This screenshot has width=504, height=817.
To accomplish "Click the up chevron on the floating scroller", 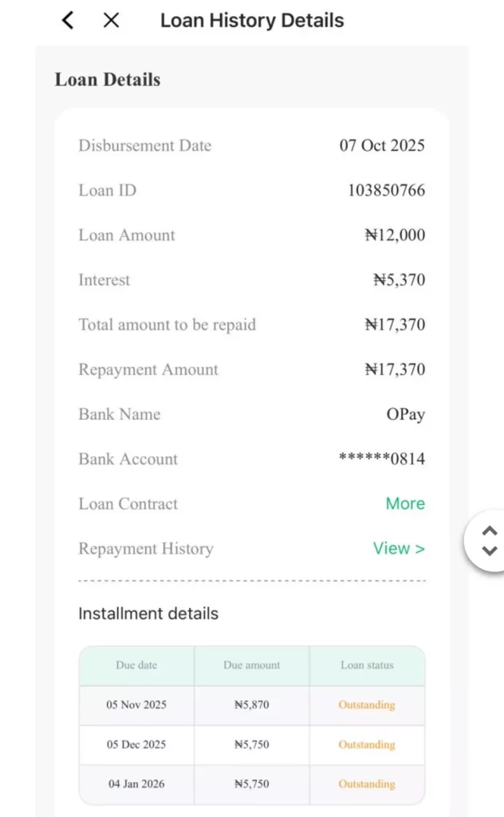I will click(x=490, y=529).
